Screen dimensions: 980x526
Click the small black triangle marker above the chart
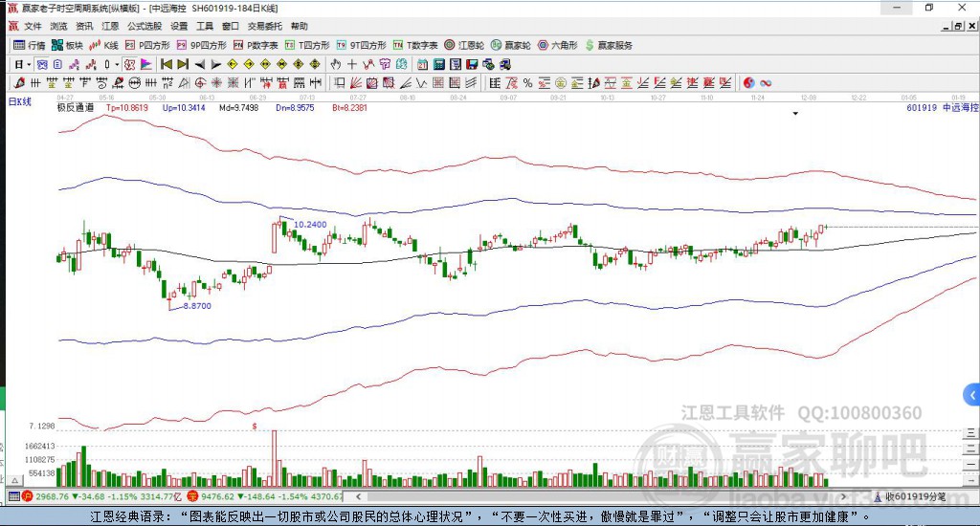point(795,114)
